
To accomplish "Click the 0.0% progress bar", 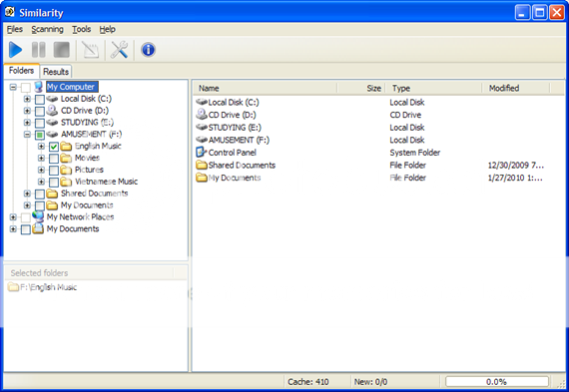I will point(497,382).
